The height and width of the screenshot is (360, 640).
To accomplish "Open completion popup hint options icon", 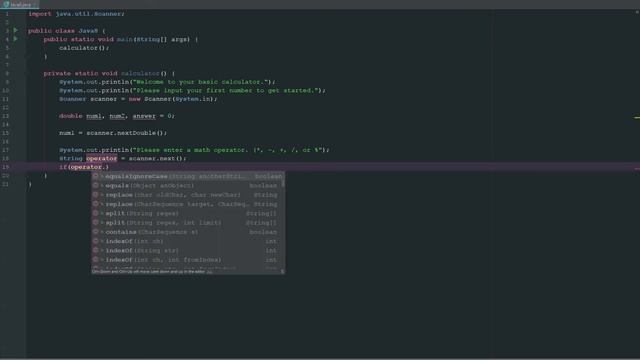I will coord(282,271).
